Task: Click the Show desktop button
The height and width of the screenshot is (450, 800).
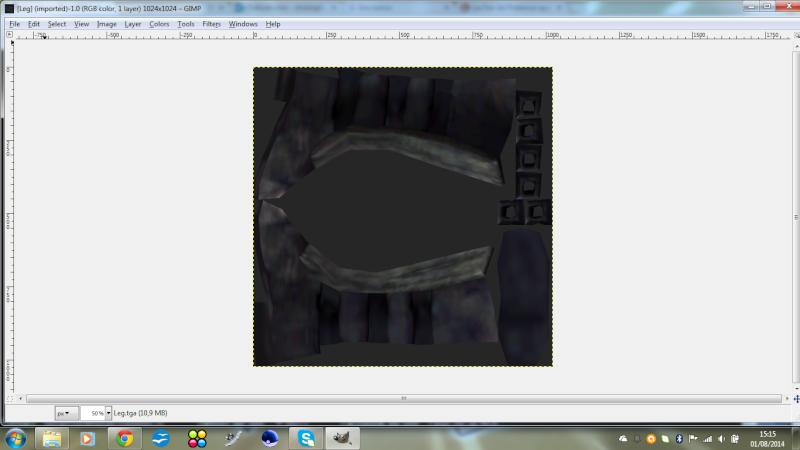Action: pos(796,439)
